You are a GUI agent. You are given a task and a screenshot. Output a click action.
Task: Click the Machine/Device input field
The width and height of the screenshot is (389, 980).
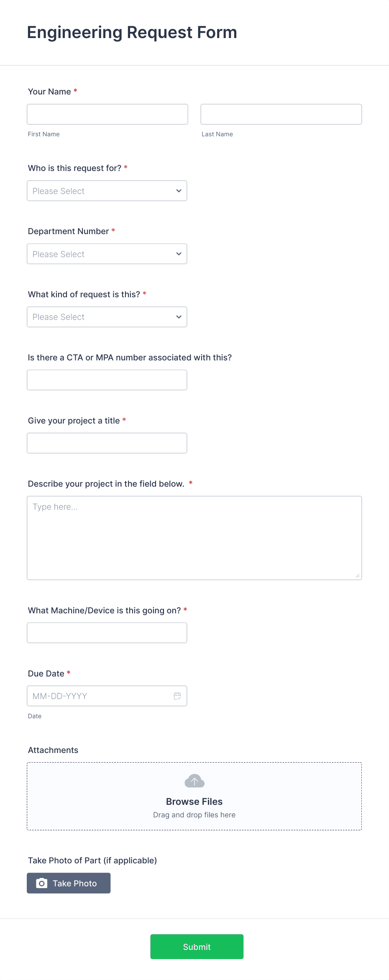(x=107, y=633)
